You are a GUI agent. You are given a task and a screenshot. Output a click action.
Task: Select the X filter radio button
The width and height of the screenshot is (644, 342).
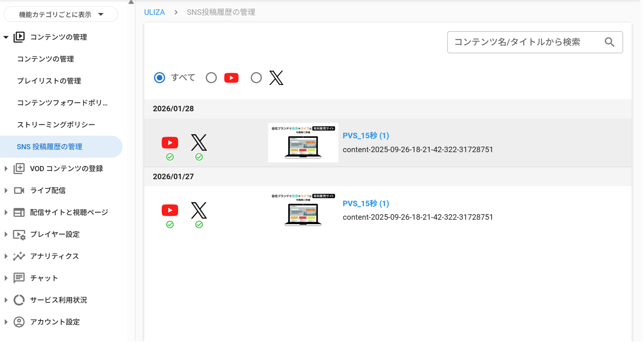tap(256, 78)
